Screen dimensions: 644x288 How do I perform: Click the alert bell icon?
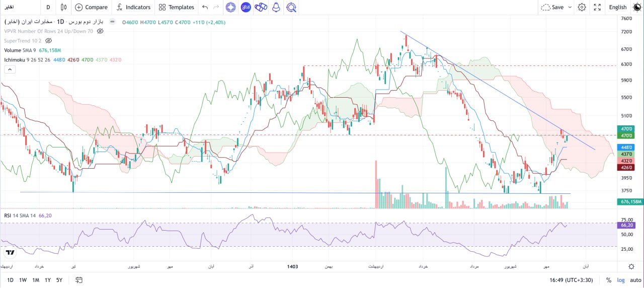tap(276, 7)
